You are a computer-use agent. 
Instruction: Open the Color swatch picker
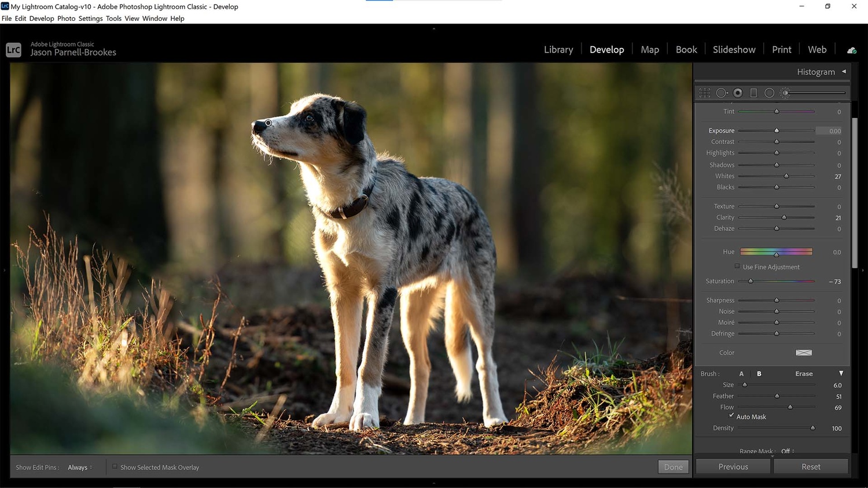click(804, 353)
